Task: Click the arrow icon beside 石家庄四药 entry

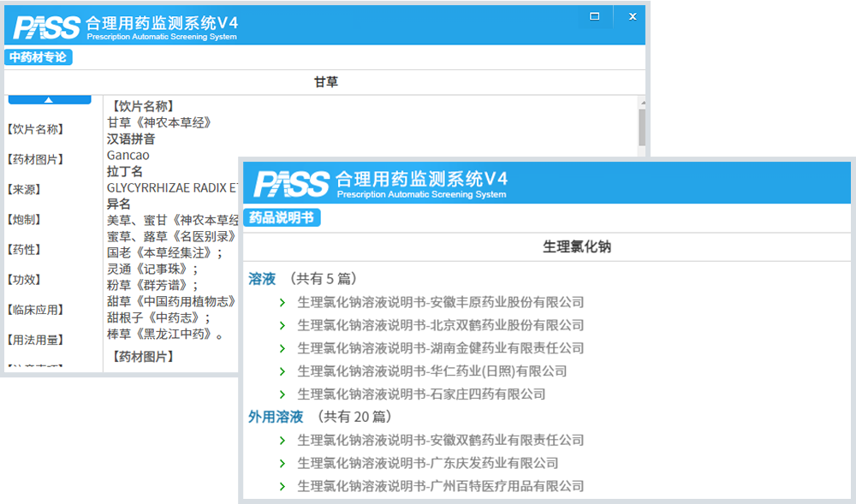Action: click(x=282, y=394)
